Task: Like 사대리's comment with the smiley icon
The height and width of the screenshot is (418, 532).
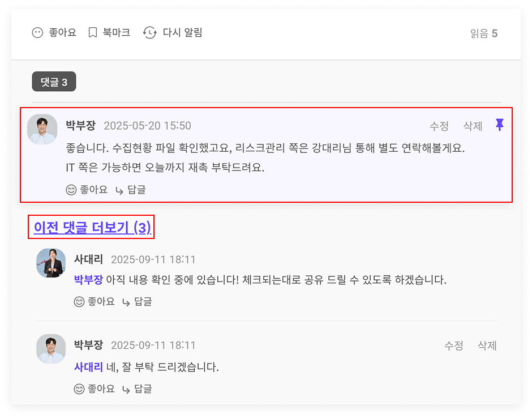Action: point(79,301)
